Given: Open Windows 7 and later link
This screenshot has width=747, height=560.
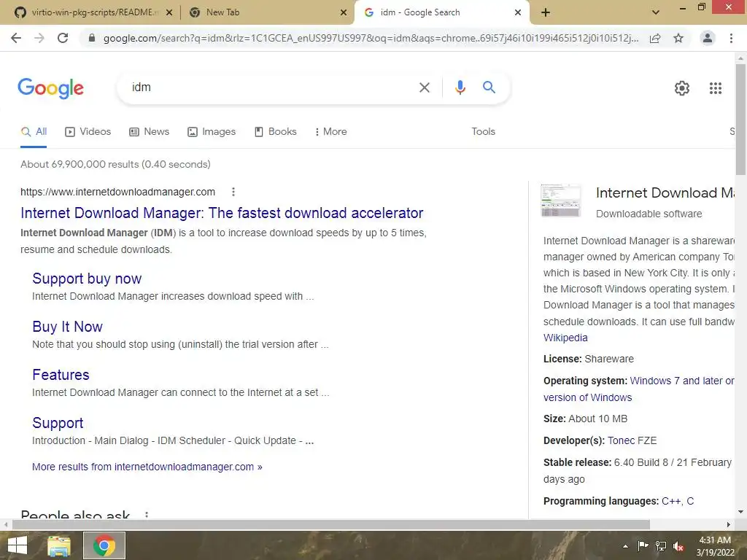Looking at the screenshot, I should [x=638, y=389].
